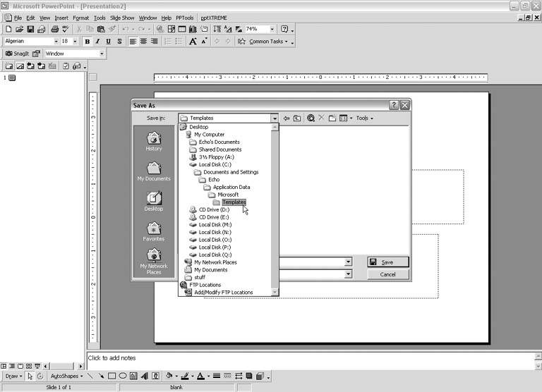Click the Fill Color paint bucket
542x392 pixels.
click(169, 376)
